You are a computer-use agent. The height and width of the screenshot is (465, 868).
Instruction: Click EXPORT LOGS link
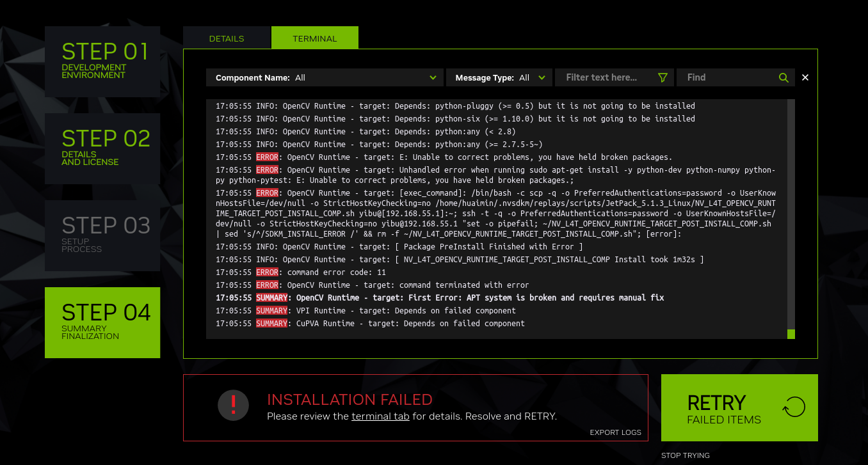(616, 432)
